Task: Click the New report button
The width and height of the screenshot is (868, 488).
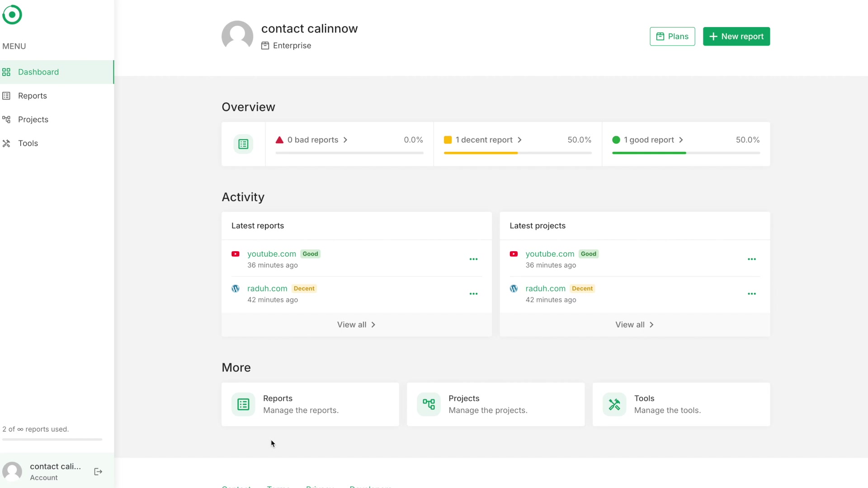Action: tap(736, 37)
